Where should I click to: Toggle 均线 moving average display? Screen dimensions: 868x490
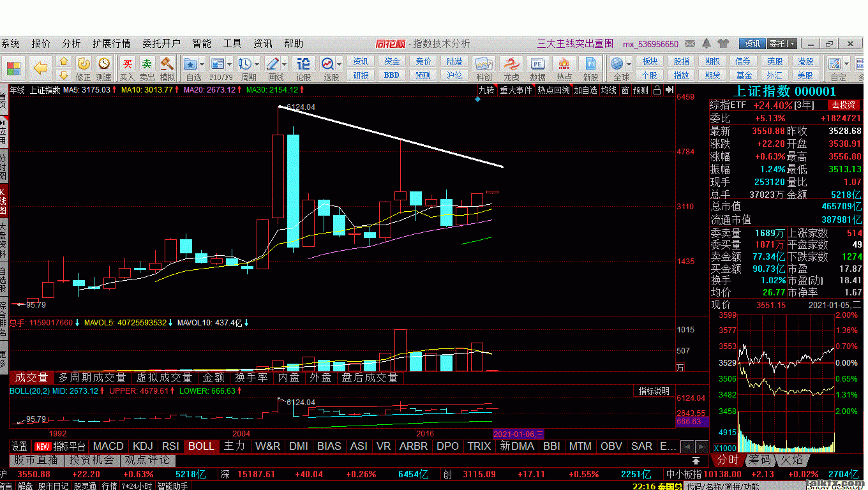click(x=608, y=91)
